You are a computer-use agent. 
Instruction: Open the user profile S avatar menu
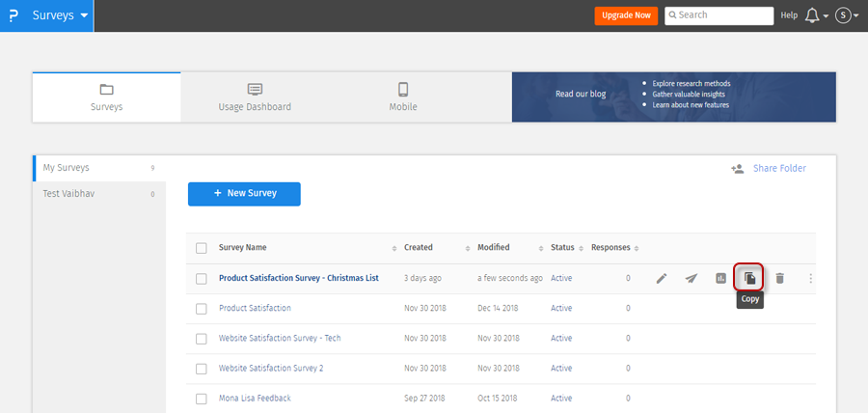847,16
